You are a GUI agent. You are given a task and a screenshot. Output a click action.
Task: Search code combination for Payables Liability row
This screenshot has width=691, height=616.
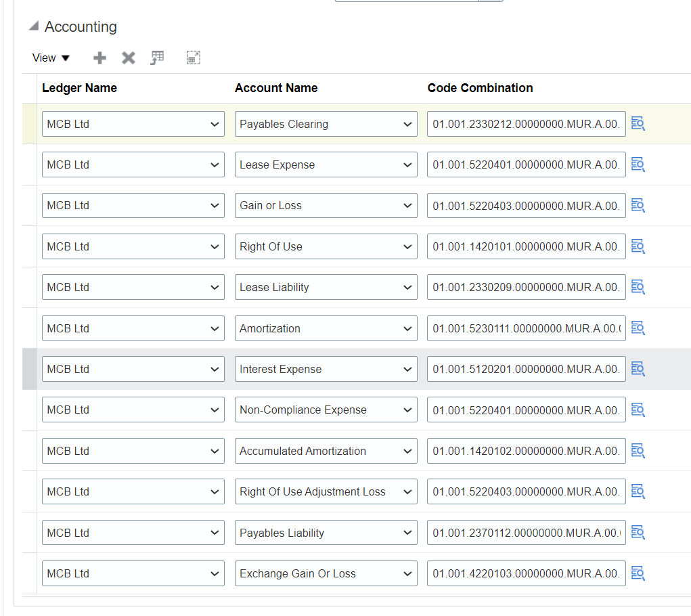638,532
